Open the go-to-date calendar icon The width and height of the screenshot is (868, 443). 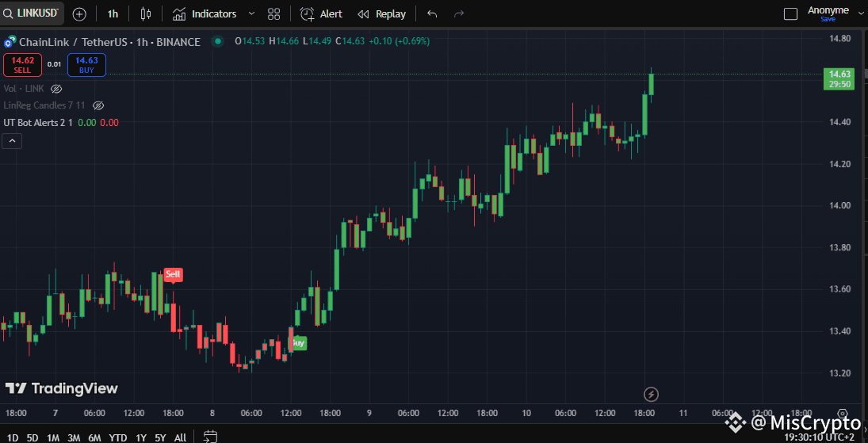click(x=210, y=437)
